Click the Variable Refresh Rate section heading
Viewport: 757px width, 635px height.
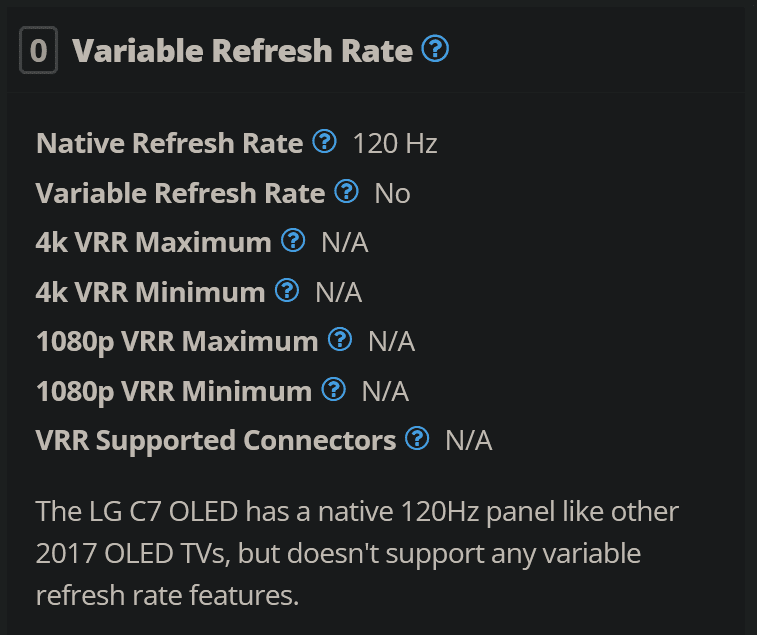(242, 50)
